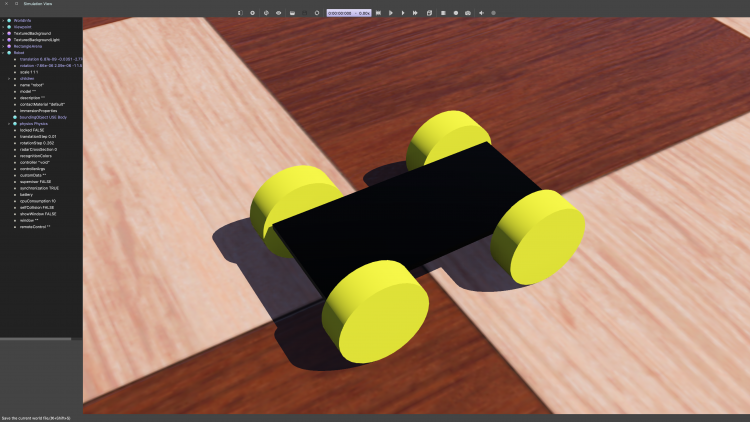Expand the WorldInfo node
This screenshot has height=422, width=750.
[x=4, y=20]
